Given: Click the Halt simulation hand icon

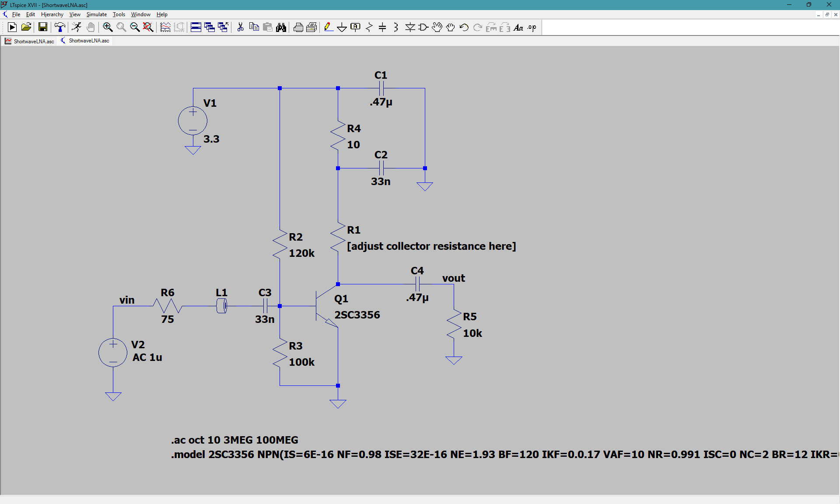Looking at the screenshot, I should 91,28.
